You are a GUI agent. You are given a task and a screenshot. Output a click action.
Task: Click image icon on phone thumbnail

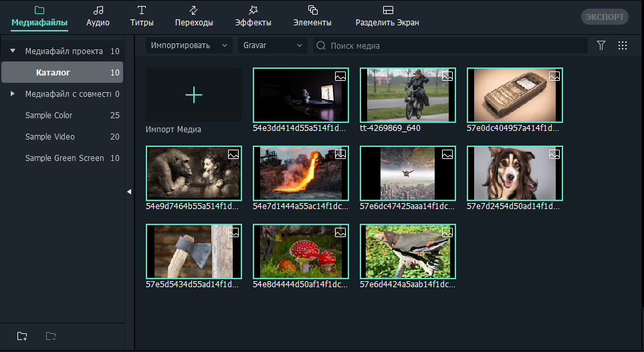pos(554,76)
